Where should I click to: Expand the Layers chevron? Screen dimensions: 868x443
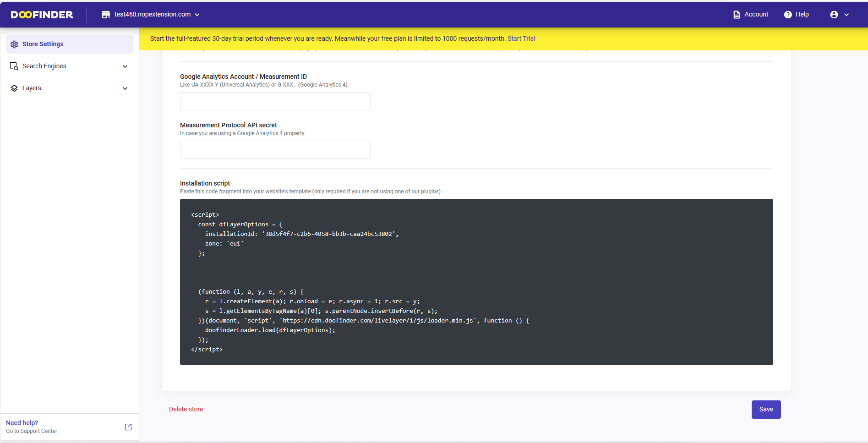coord(125,88)
